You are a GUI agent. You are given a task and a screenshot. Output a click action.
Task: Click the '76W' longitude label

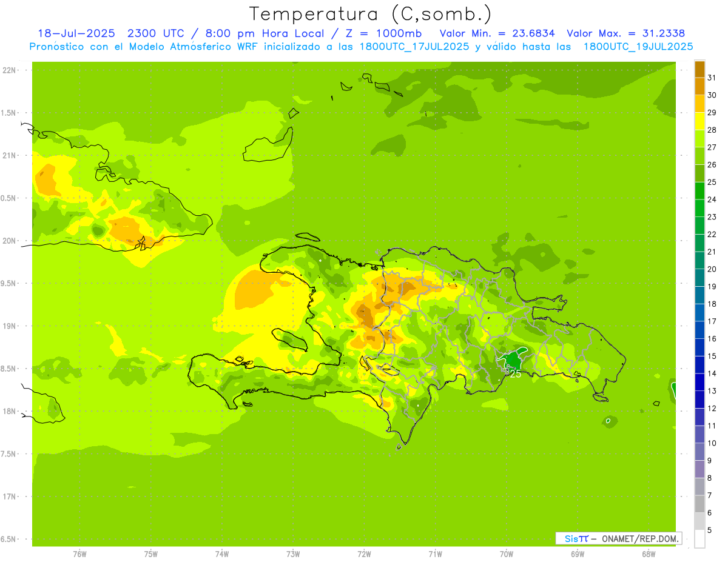[x=79, y=554]
